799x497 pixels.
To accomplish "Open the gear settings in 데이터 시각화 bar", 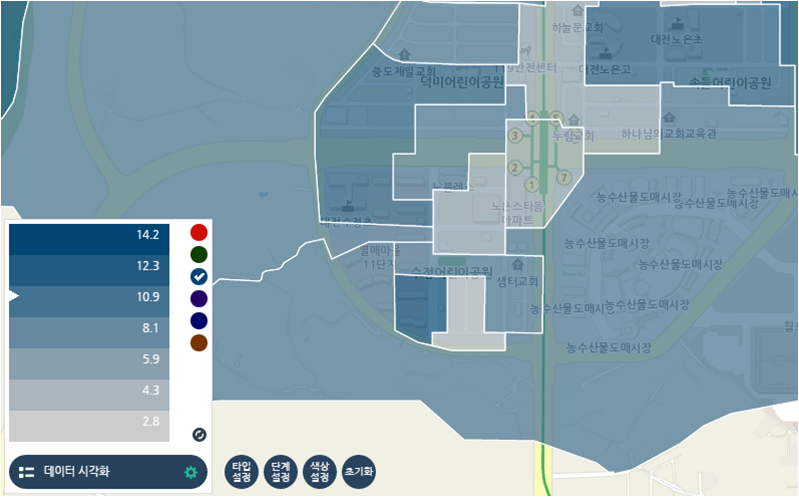I will [x=191, y=472].
